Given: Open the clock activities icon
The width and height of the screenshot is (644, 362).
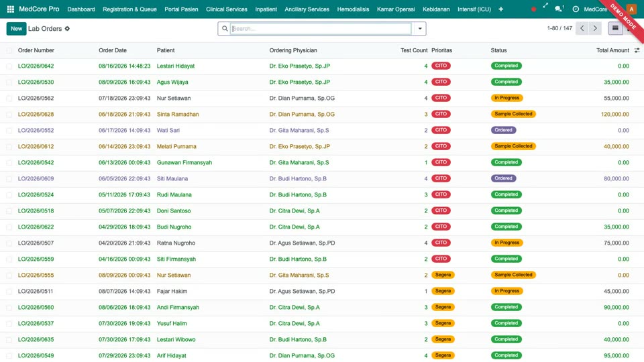Looking at the screenshot, I should coord(576,9).
